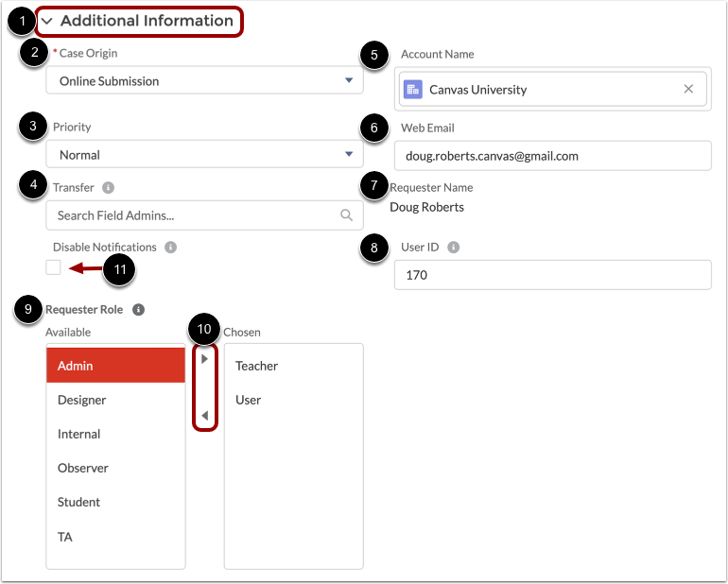Select Teacher in Chosen roles
728x584 pixels.
coord(293,366)
